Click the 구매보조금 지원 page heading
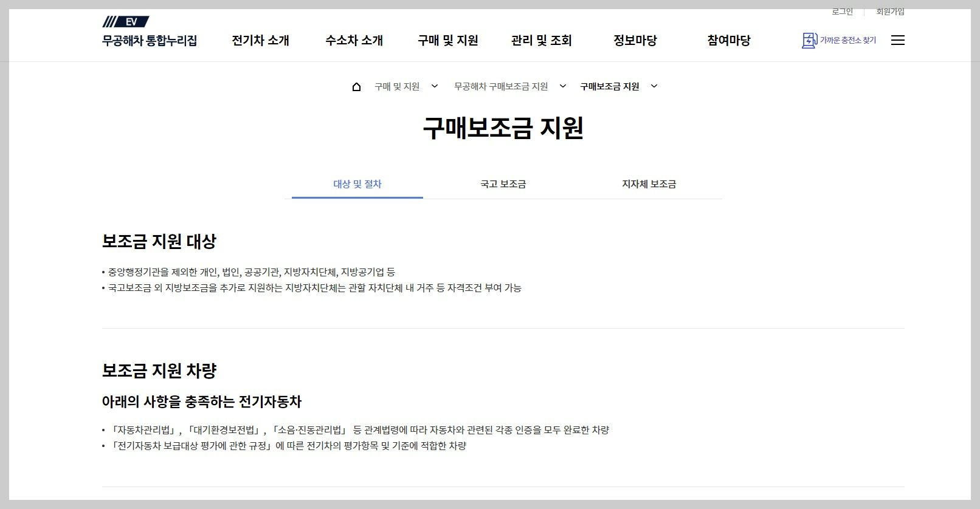The image size is (980, 509). point(503,128)
